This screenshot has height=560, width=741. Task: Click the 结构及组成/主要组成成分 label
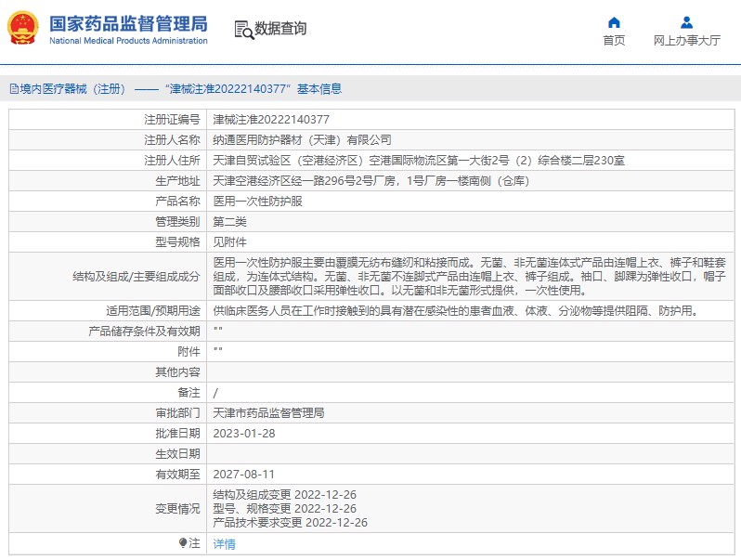[x=136, y=277]
